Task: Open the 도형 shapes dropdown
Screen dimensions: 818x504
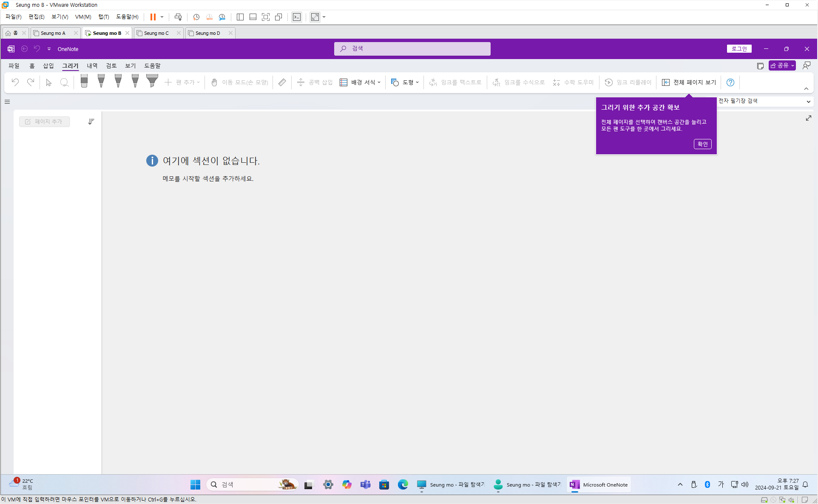Action: (x=405, y=82)
